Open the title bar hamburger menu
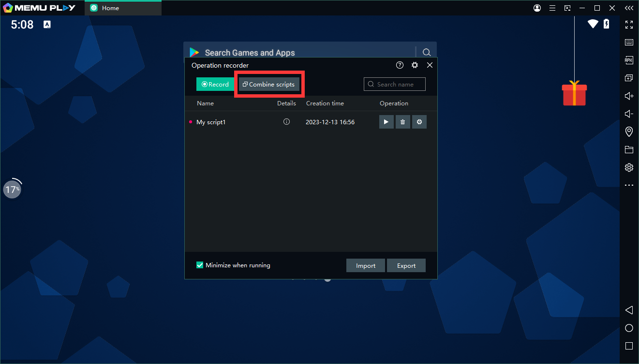Screen dimensions: 639x364 552,8
